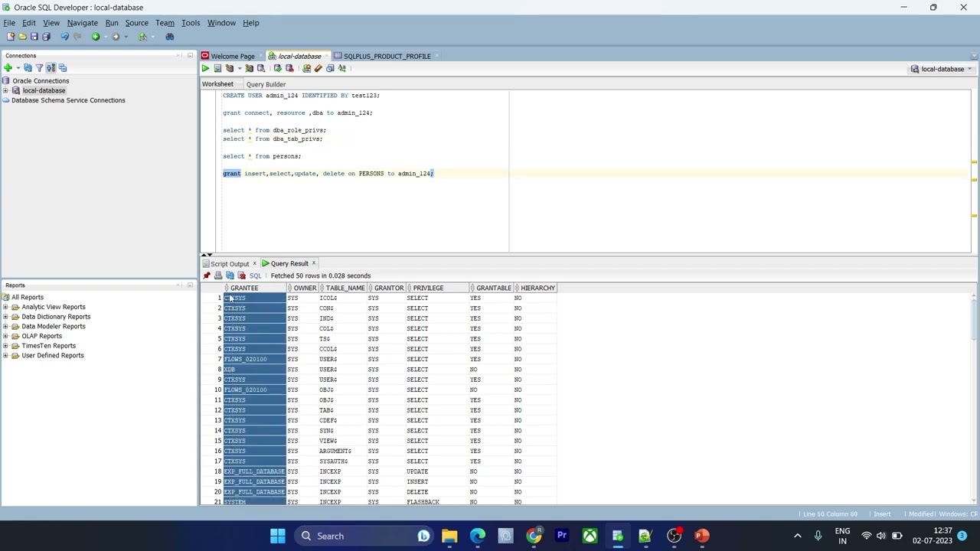Open the File menu
The image size is (980, 551).
click(x=9, y=23)
